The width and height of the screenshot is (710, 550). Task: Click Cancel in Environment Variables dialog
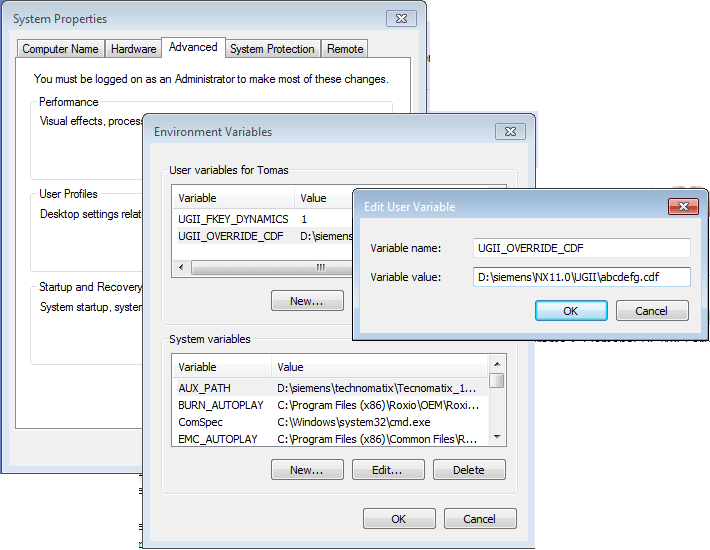(x=480, y=519)
